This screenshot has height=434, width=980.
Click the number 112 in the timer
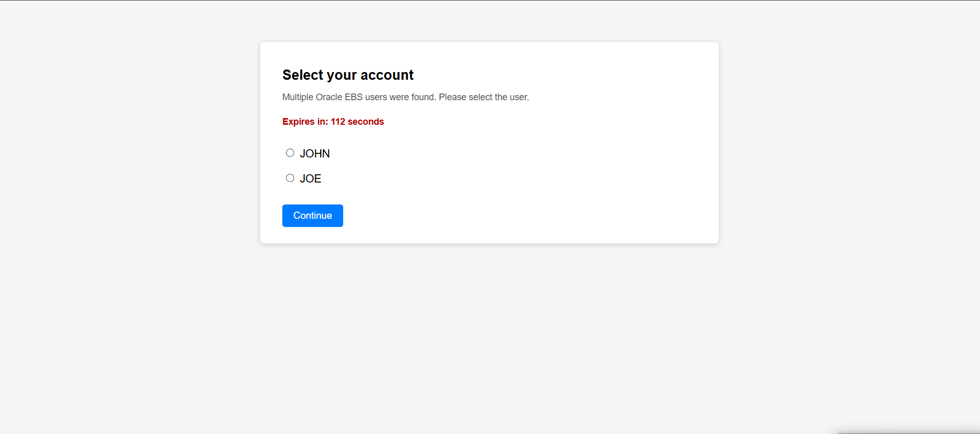tap(338, 122)
